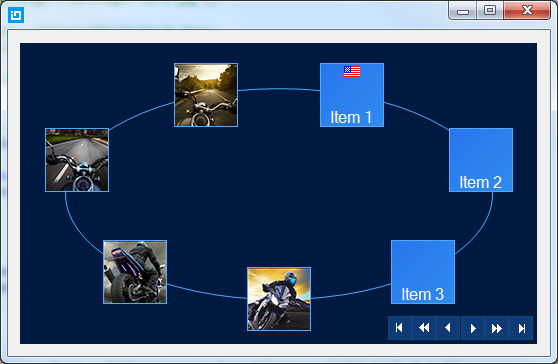558x364 pixels.
Task: Select the highway speedometer view thumbnail
Action: (x=77, y=160)
